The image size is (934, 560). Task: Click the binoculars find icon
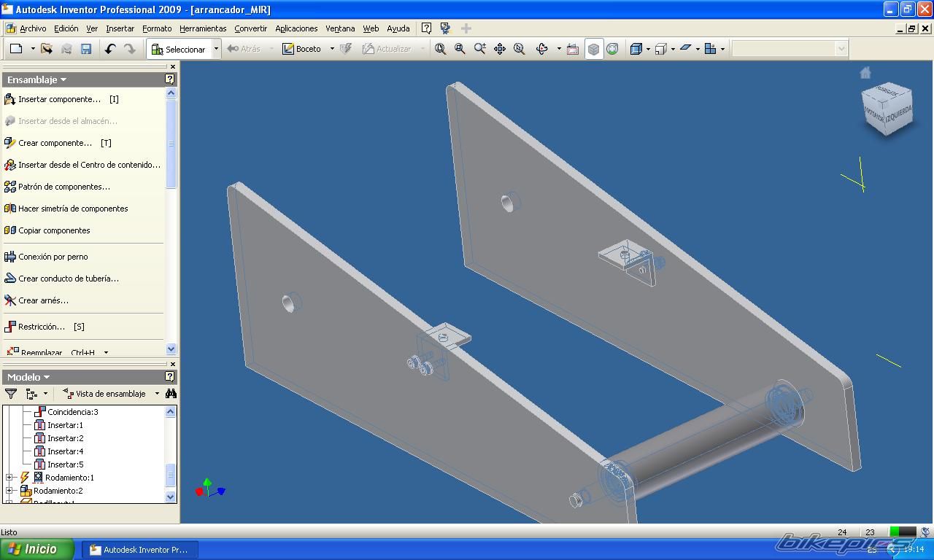pos(171,394)
